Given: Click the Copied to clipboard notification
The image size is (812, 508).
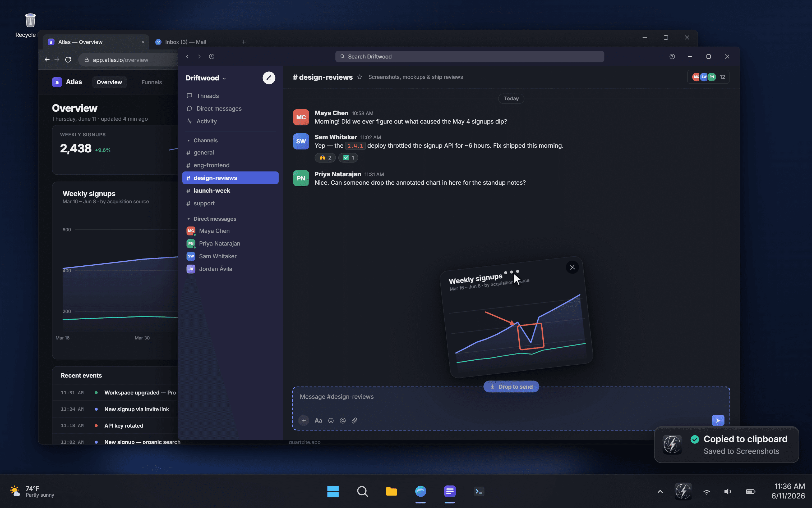Looking at the screenshot, I should click(x=726, y=444).
